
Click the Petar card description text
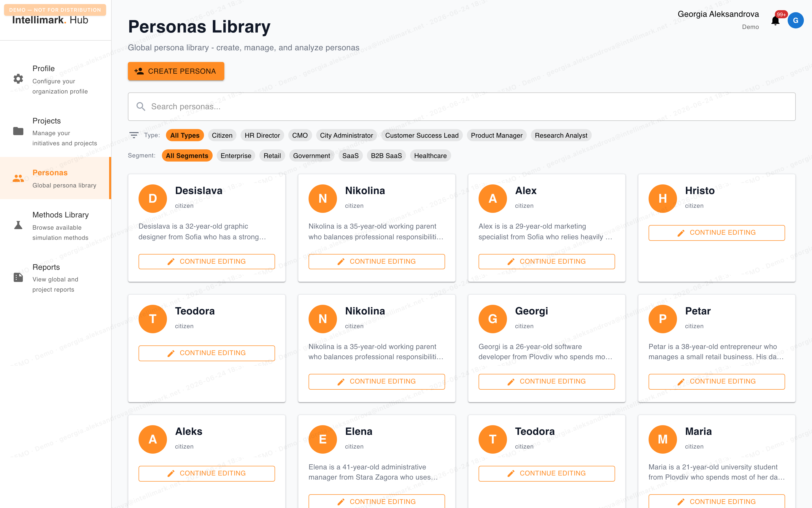click(716, 352)
